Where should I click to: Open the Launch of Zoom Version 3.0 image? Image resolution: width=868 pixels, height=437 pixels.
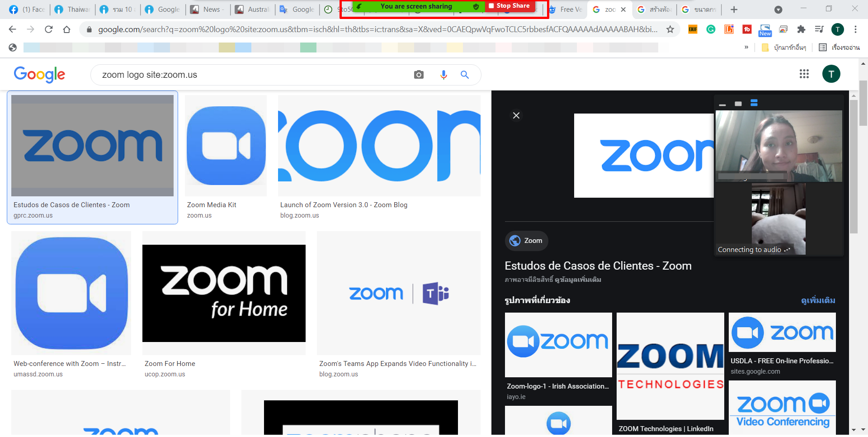point(379,146)
